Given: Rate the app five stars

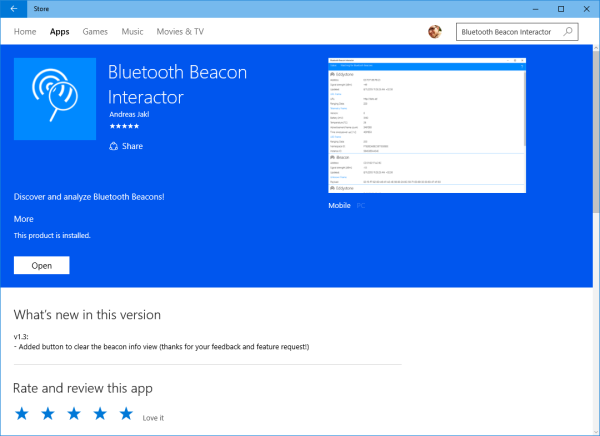Looking at the screenshot, I should click(126, 413).
